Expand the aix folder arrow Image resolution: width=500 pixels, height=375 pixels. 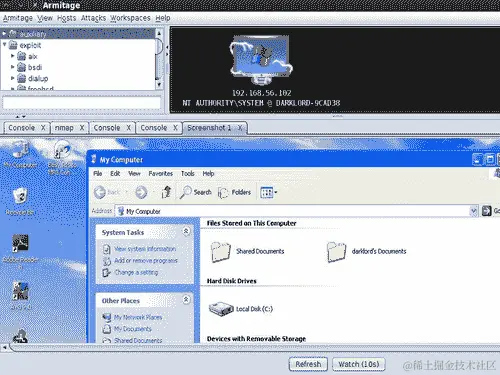[x=13, y=56]
